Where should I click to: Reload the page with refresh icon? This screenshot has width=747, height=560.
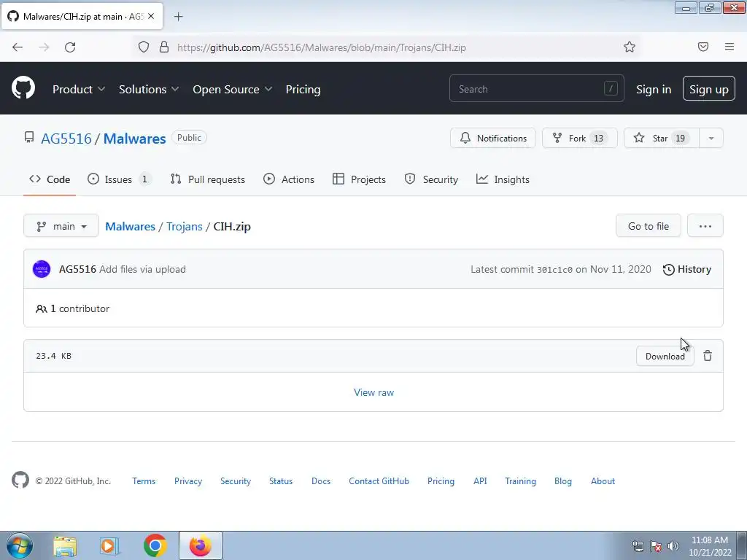coord(70,47)
